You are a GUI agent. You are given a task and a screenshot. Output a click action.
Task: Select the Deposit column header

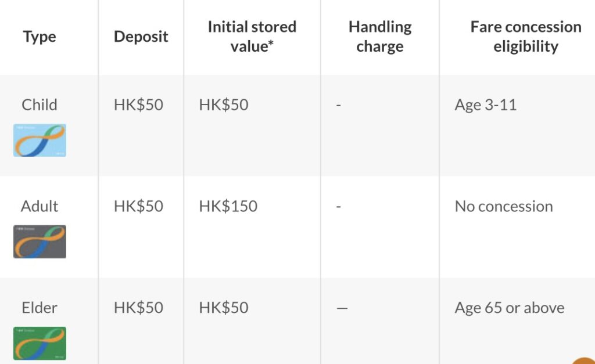pos(141,37)
